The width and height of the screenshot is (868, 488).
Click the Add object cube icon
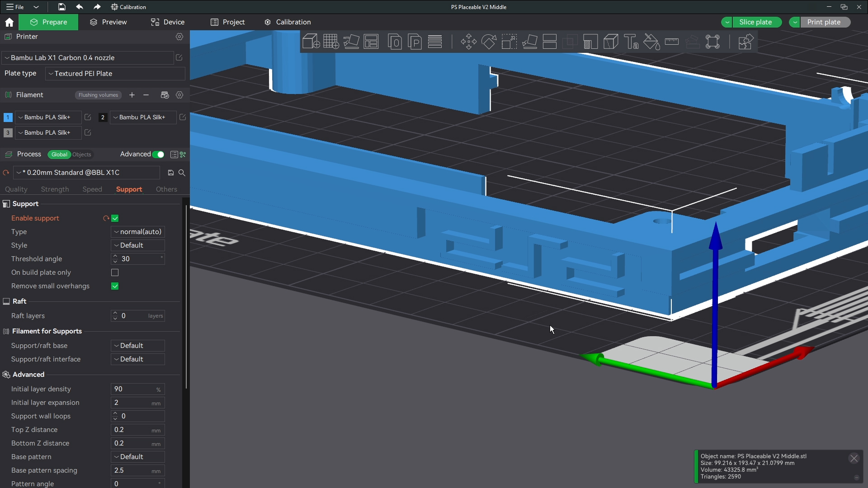(311, 42)
